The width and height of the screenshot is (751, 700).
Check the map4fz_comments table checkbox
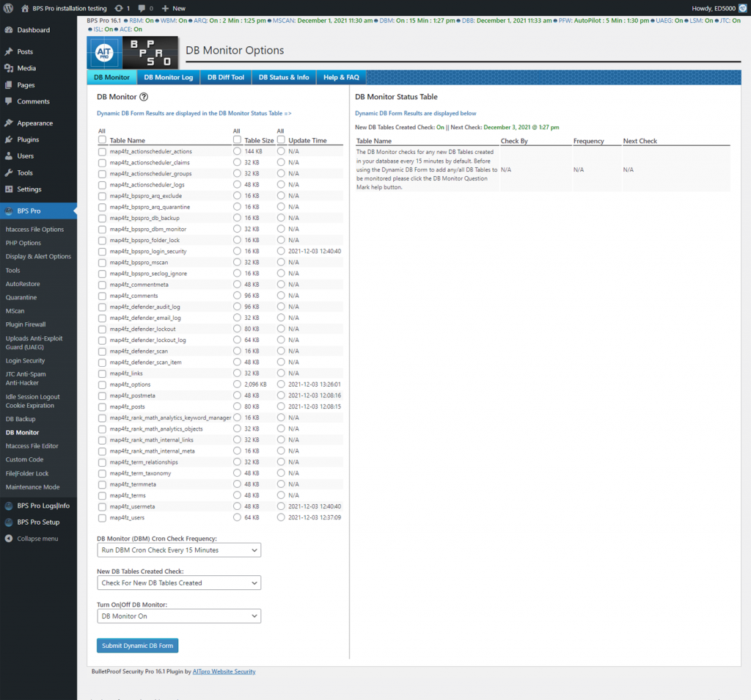point(102,296)
